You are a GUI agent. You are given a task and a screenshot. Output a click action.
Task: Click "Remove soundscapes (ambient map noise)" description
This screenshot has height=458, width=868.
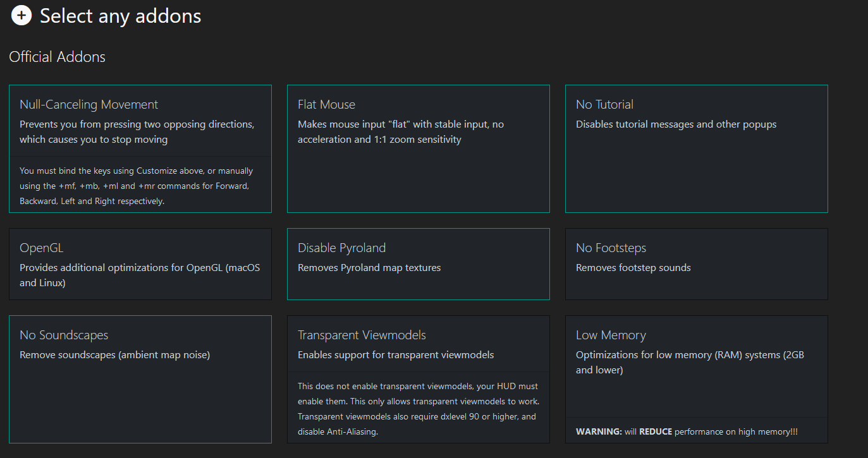pos(114,355)
